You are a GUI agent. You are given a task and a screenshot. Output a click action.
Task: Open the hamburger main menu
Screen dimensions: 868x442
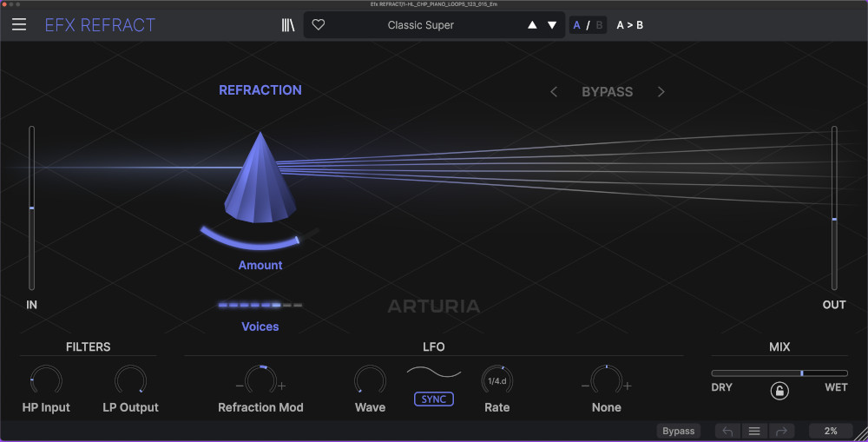pos(19,25)
